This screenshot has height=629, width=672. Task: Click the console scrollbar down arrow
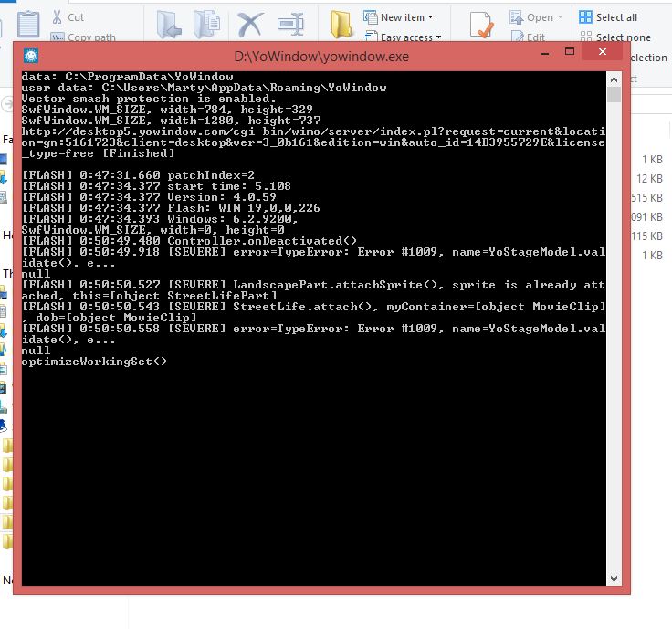614,579
